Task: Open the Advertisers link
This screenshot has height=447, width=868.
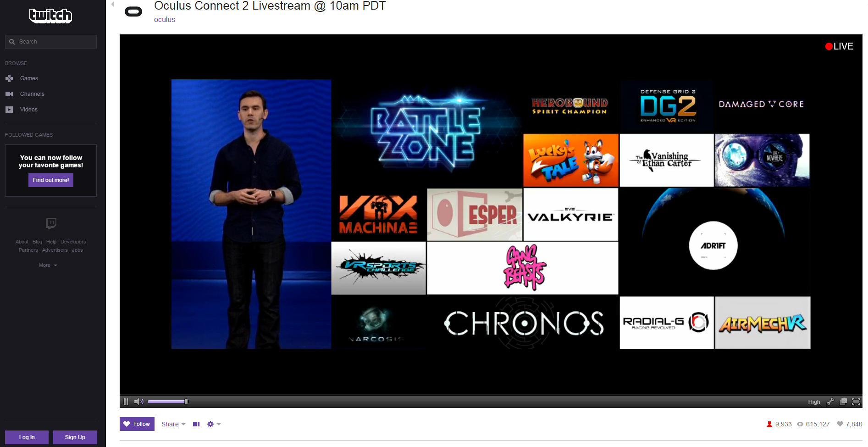Action: (x=55, y=250)
